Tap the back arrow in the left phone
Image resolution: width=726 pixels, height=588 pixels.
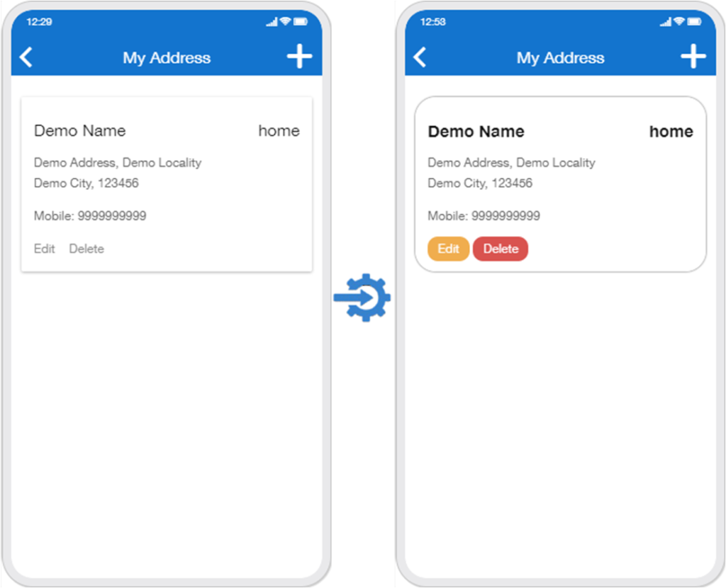(x=26, y=57)
